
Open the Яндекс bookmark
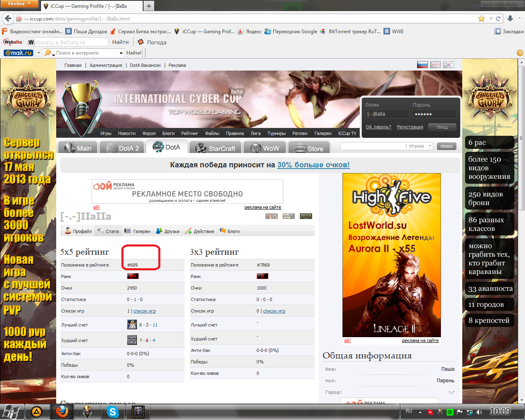(x=249, y=31)
